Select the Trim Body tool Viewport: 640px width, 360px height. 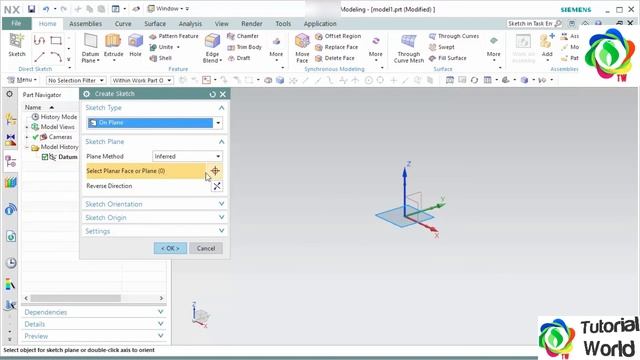[244, 47]
